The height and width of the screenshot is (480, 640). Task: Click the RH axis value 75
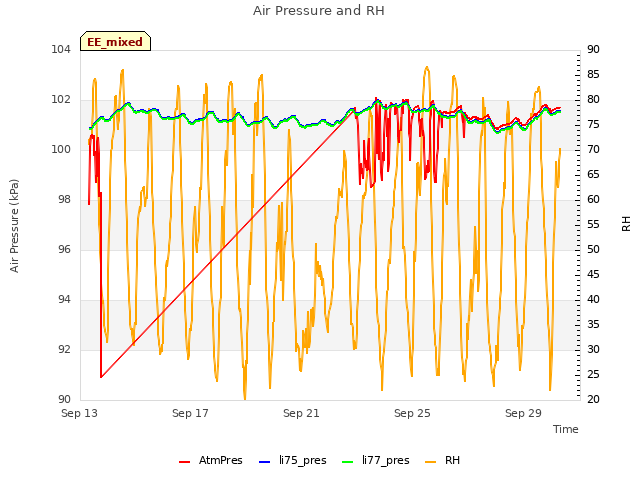[x=593, y=124]
